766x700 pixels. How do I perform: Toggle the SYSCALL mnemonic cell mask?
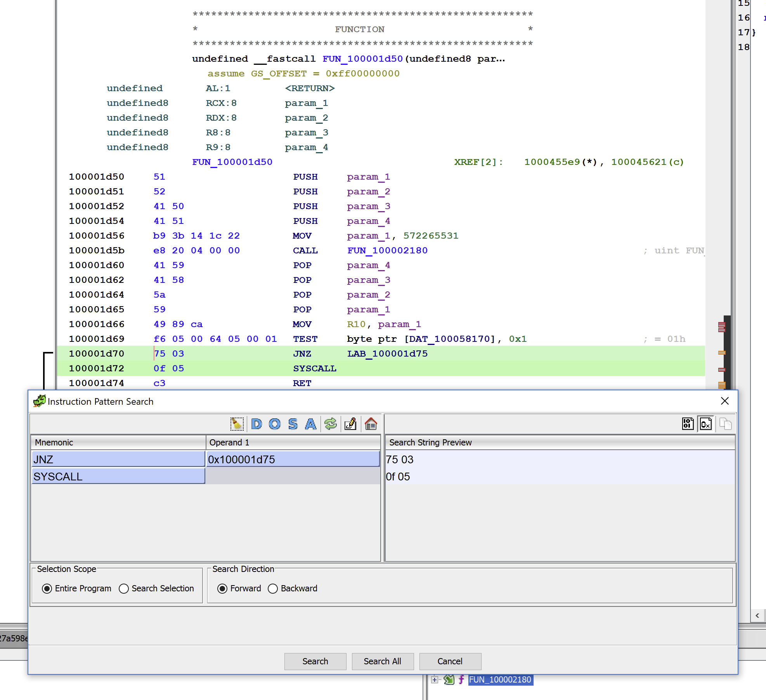click(118, 476)
